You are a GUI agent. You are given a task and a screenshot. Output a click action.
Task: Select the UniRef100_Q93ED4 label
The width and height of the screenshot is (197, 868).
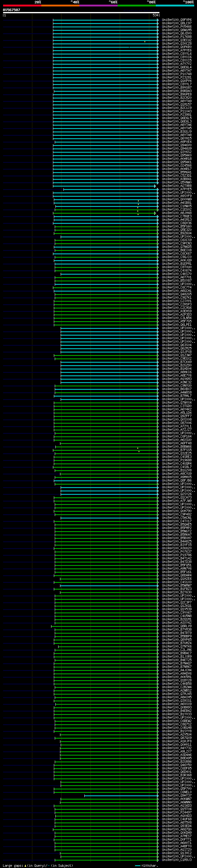coord(176,826)
